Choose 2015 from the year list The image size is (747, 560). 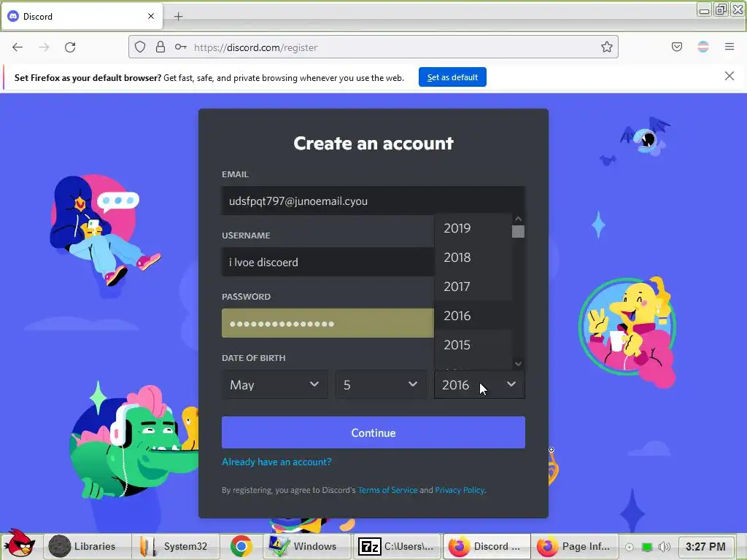coord(473,344)
